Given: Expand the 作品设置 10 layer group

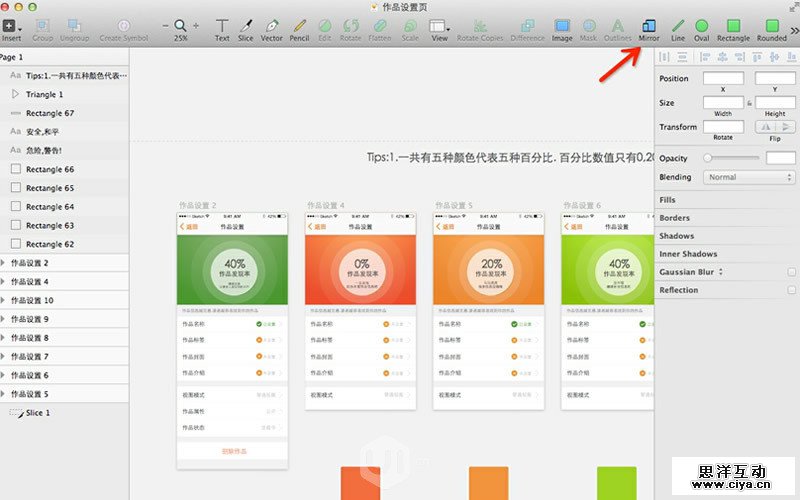Looking at the screenshot, I should [x=3, y=300].
